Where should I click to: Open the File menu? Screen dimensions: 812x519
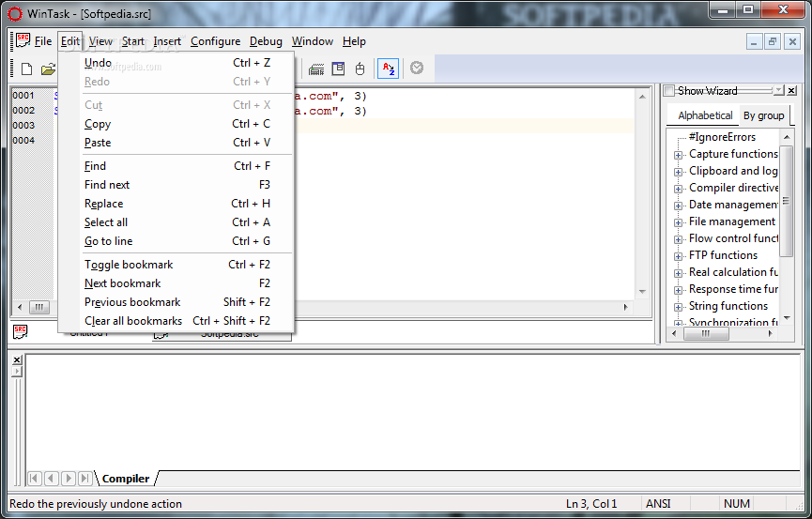tap(43, 41)
